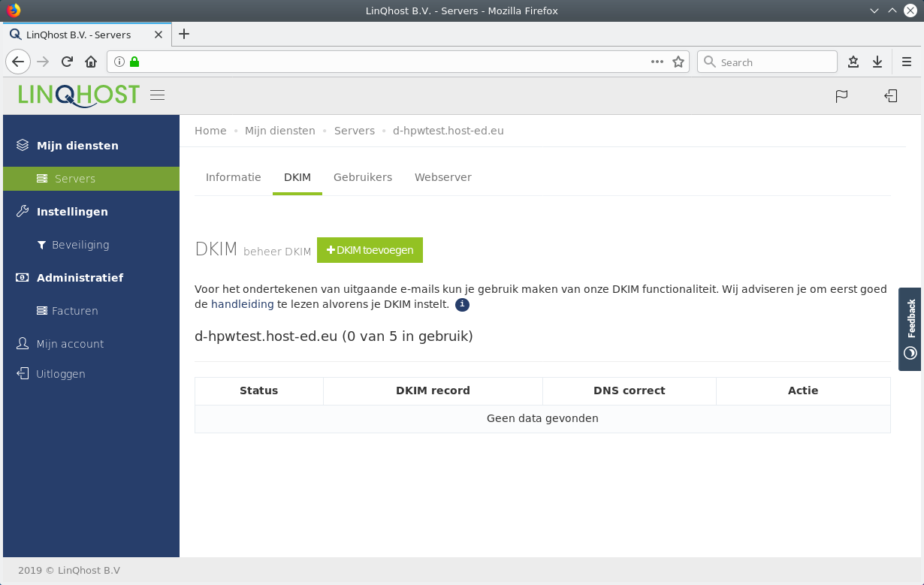Open page actions three-dot menu
The height and width of the screenshot is (585, 924).
pyautogui.click(x=657, y=62)
